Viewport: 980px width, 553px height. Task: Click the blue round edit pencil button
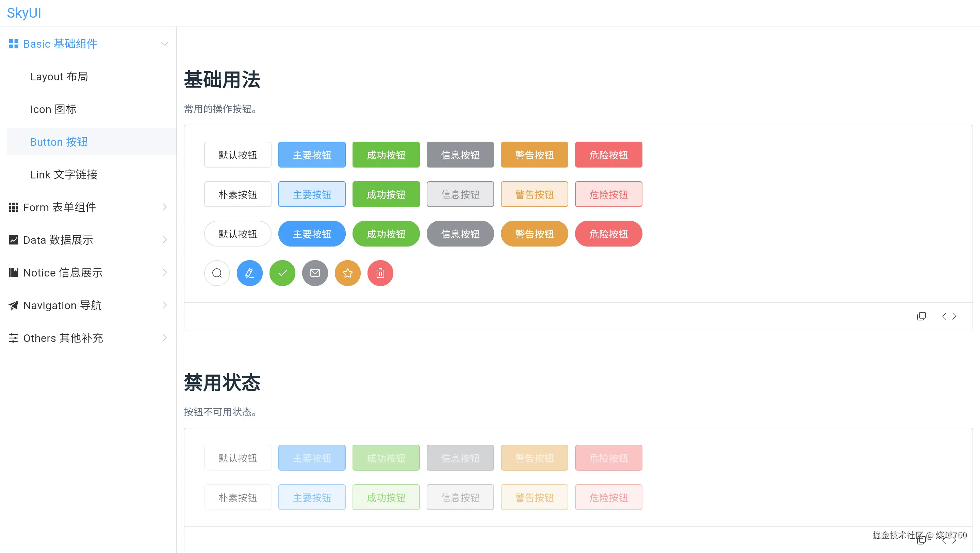coord(249,273)
